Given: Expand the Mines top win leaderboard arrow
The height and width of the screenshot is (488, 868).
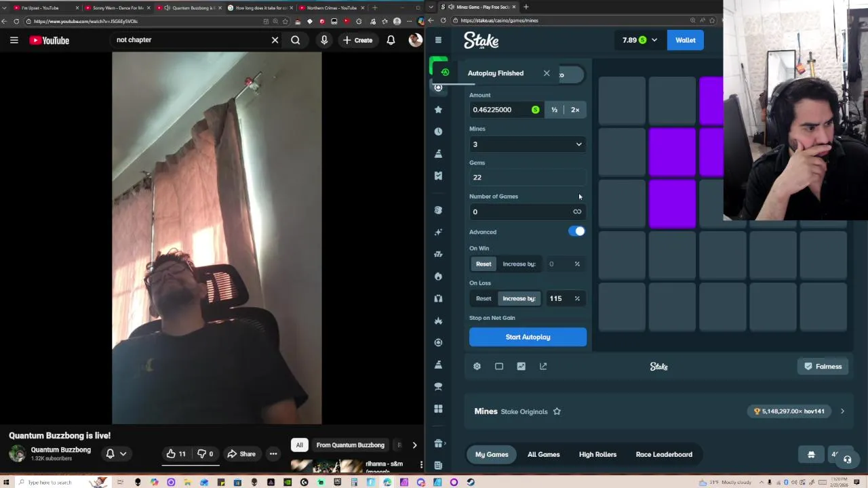Looking at the screenshot, I should [x=842, y=411].
